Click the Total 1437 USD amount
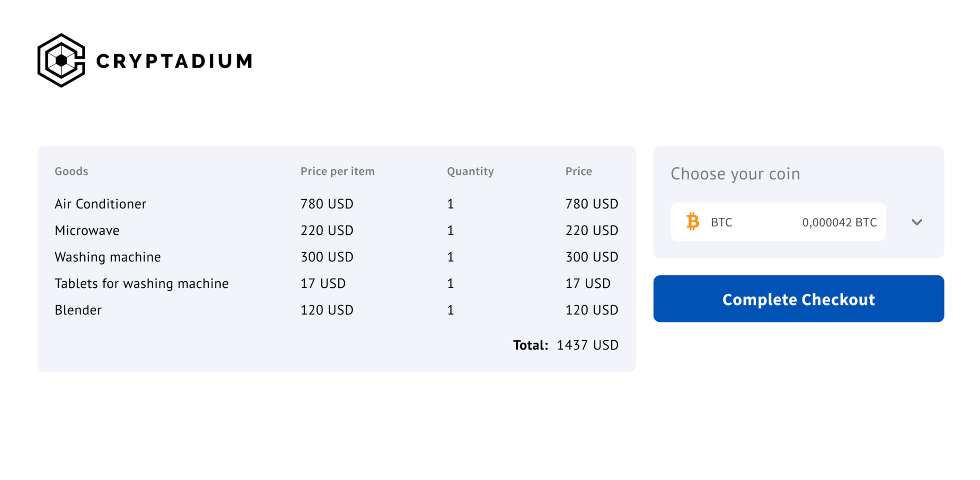 (x=587, y=345)
